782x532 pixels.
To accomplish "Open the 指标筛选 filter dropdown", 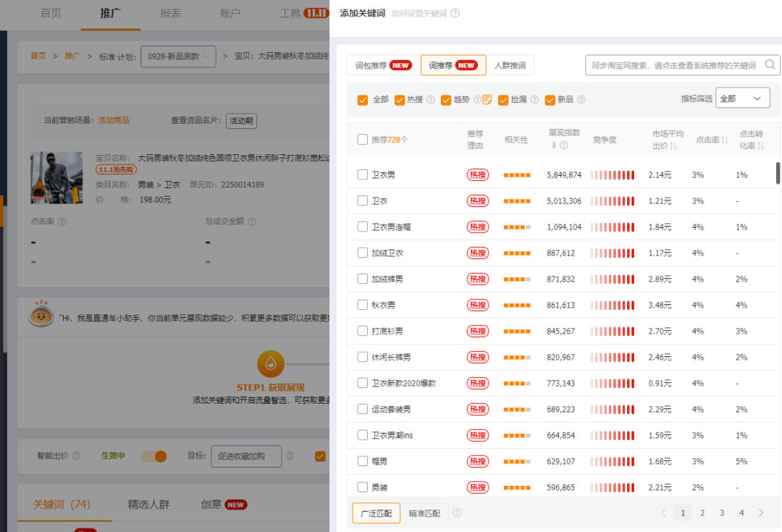I will pyautogui.click(x=743, y=98).
